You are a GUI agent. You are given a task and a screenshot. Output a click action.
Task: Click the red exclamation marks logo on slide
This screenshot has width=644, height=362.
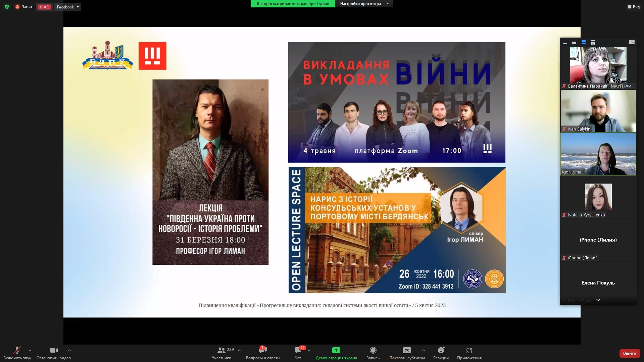point(152,56)
